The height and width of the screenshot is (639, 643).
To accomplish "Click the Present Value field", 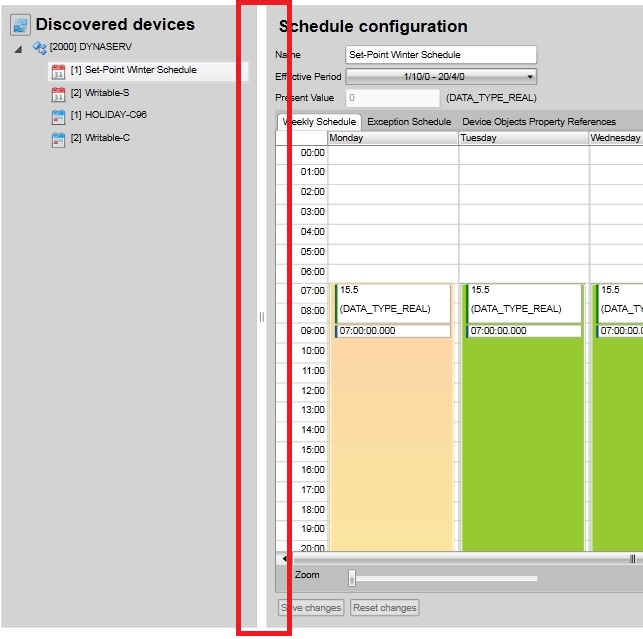I will [x=392, y=98].
